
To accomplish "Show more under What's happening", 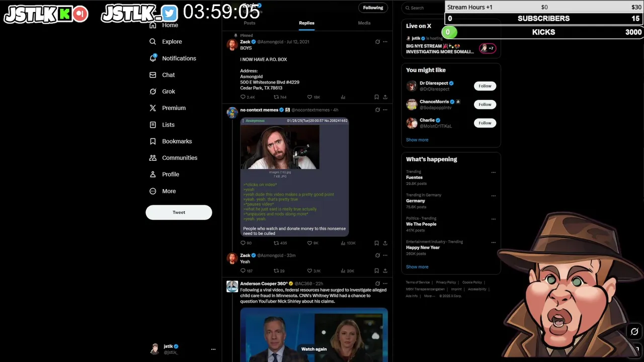I will click(x=417, y=267).
